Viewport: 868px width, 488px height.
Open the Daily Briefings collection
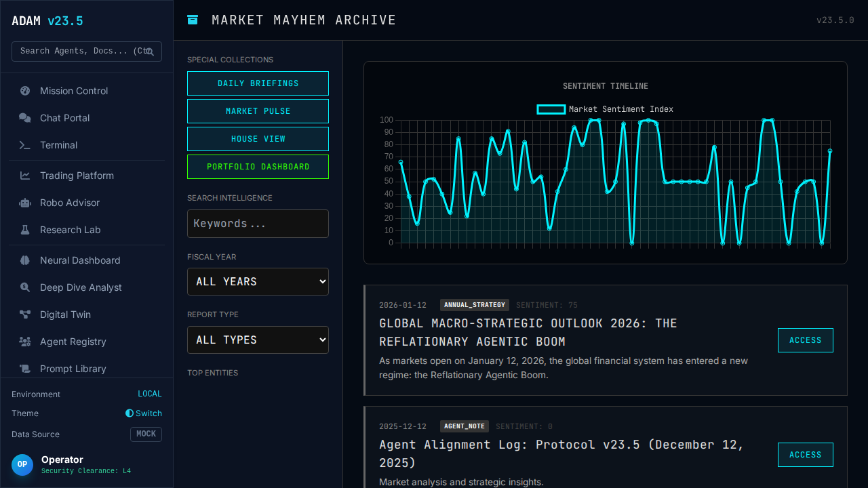(258, 83)
